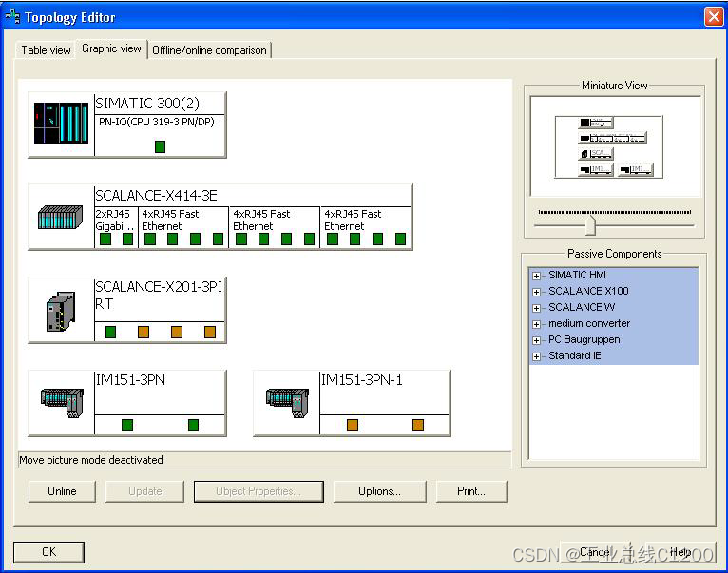Select the medium converter label text
The height and width of the screenshot is (573, 728).
(589, 323)
